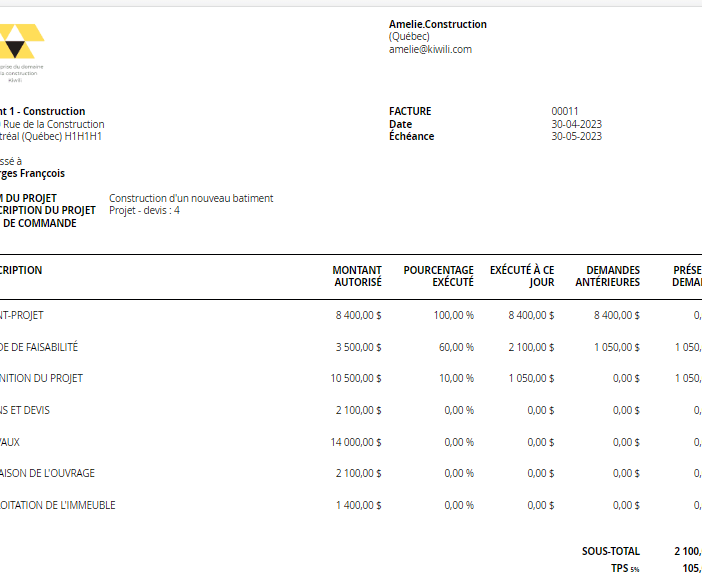Click the TPS 5% tax label
Screen dimensions: 702x580
pyautogui.click(x=625, y=568)
